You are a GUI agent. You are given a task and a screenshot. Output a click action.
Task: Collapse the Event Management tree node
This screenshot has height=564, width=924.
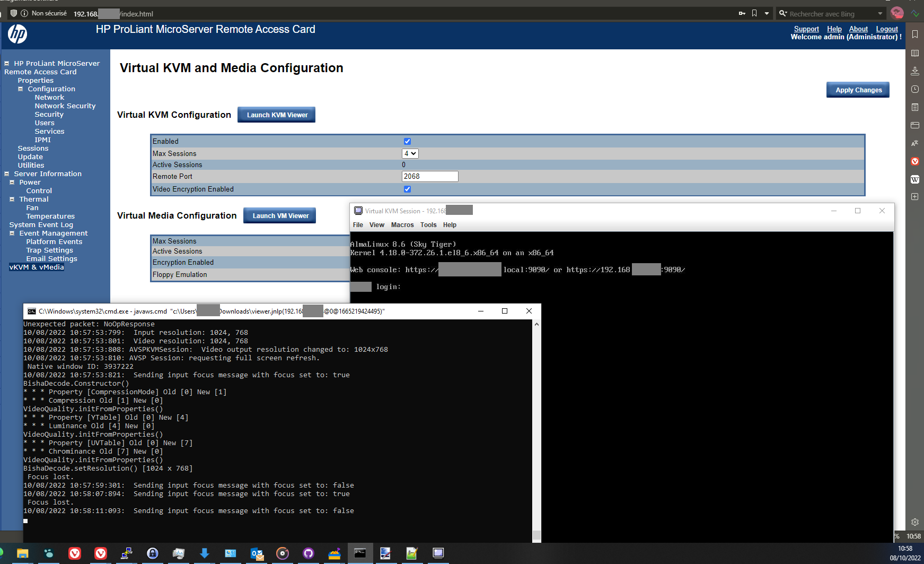(12, 233)
